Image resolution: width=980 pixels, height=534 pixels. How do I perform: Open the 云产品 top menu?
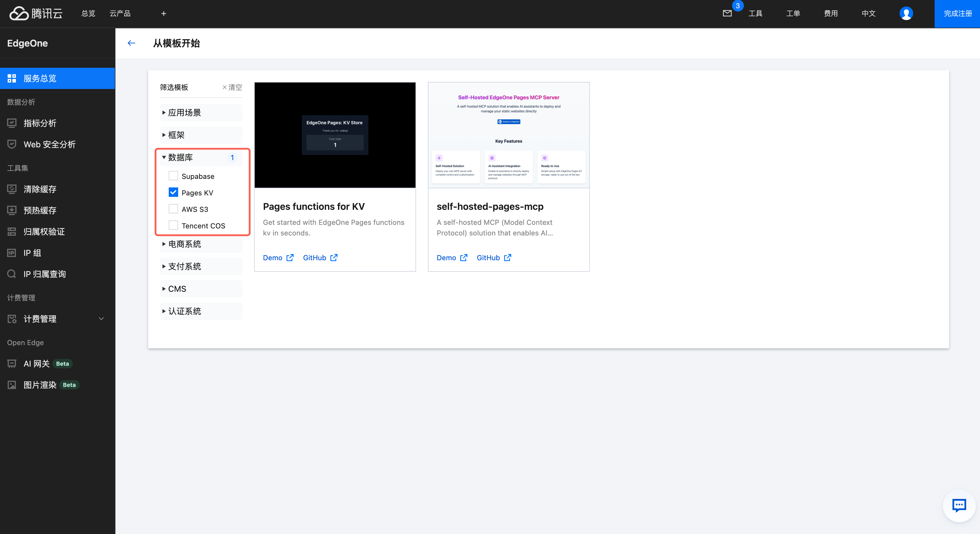(120, 13)
